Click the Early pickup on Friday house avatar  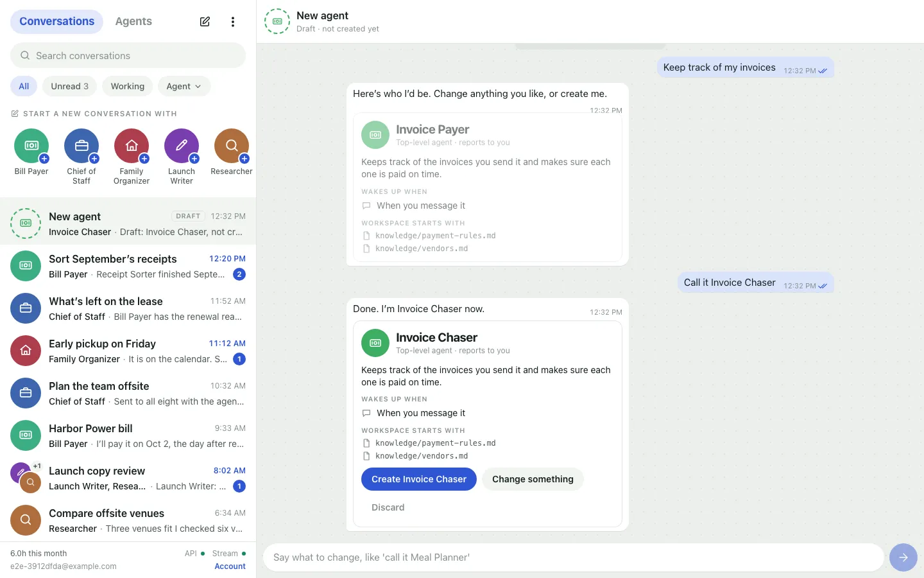[x=26, y=351]
